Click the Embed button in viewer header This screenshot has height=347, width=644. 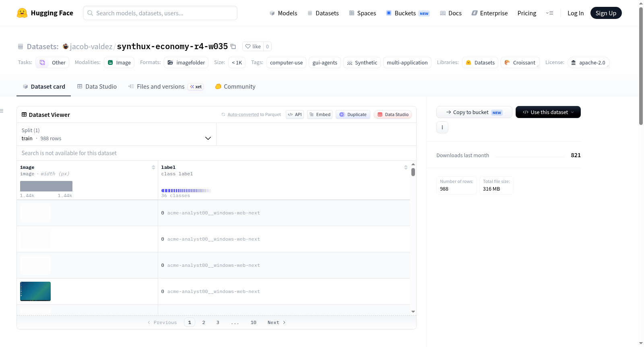tap(320, 114)
